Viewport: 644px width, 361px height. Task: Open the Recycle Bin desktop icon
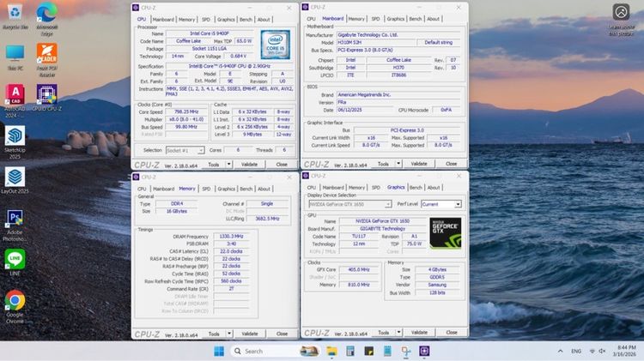pyautogui.click(x=15, y=16)
